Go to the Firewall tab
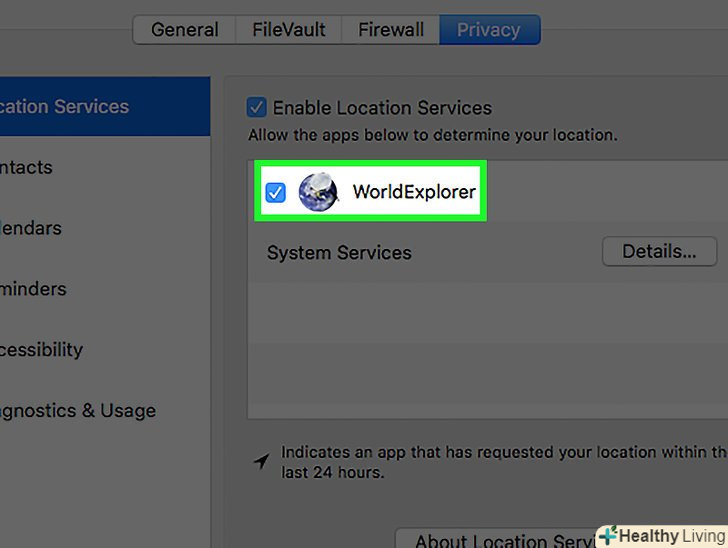This screenshot has height=548, width=728. (x=391, y=30)
